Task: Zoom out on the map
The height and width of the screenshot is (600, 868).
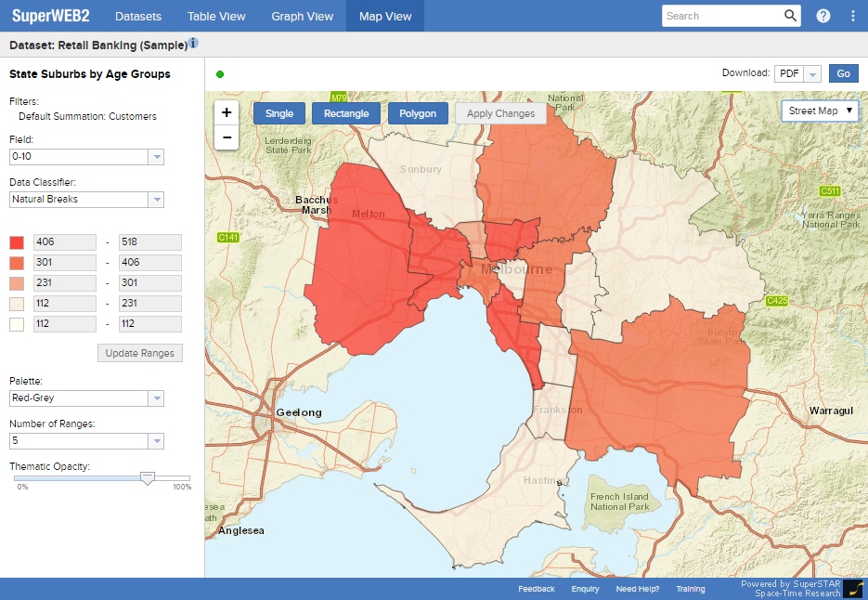Action: (227, 138)
